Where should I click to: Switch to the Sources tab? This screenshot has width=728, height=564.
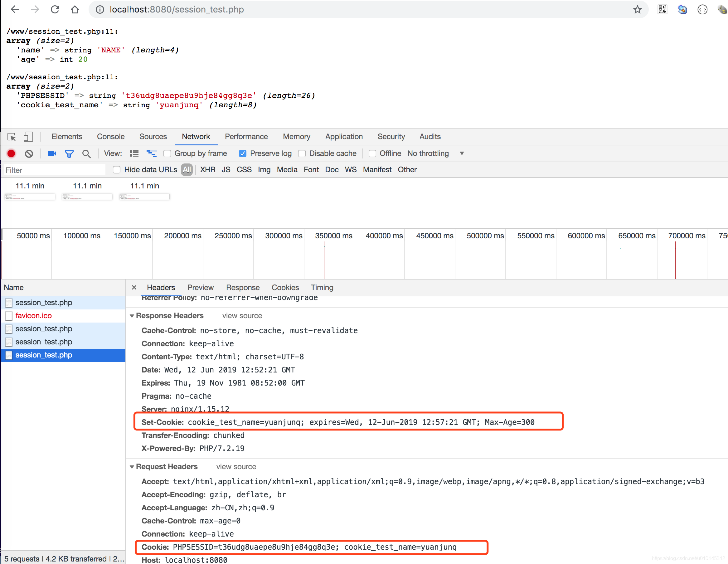click(x=153, y=137)
